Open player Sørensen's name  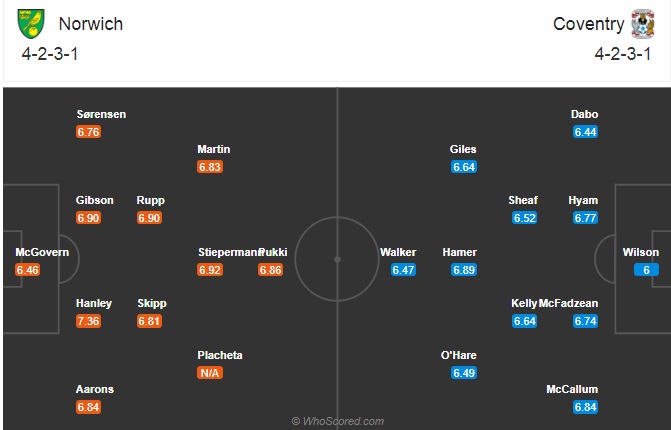pos(101,114)
